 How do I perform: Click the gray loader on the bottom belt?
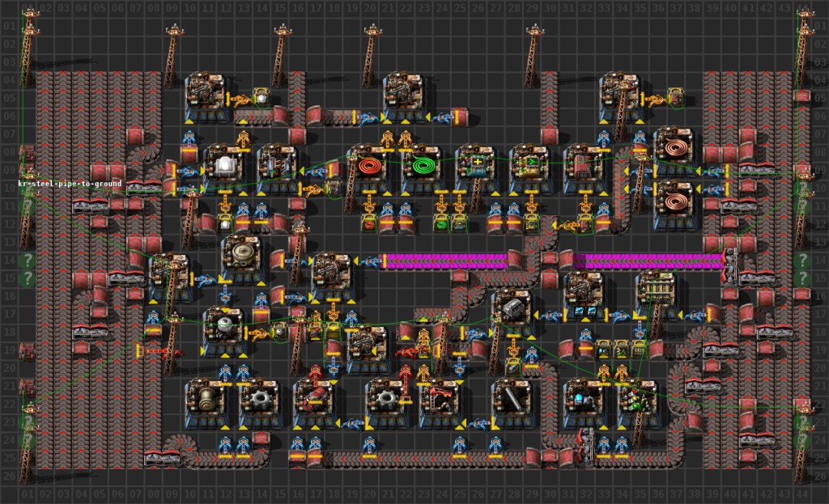click(586, 447)
